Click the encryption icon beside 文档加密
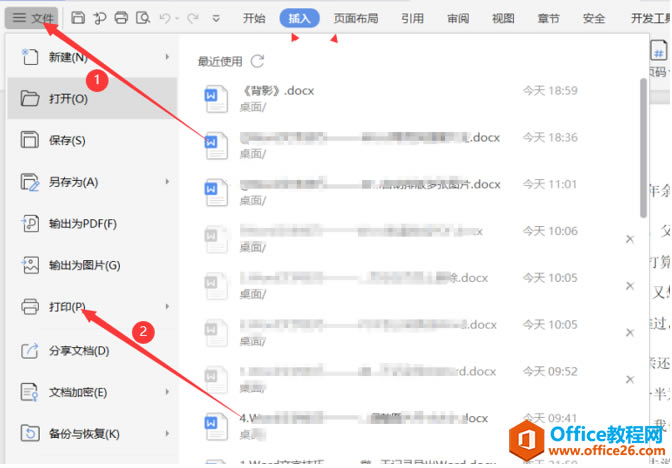 click(x=30, y=392)
